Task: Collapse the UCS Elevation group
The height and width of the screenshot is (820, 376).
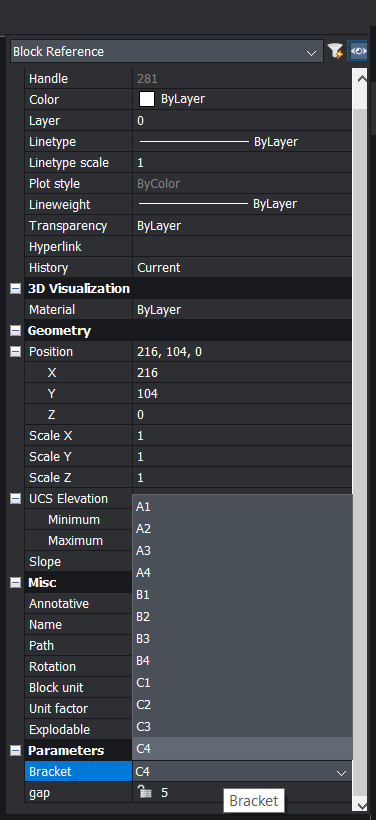Action: click(16, 498)
